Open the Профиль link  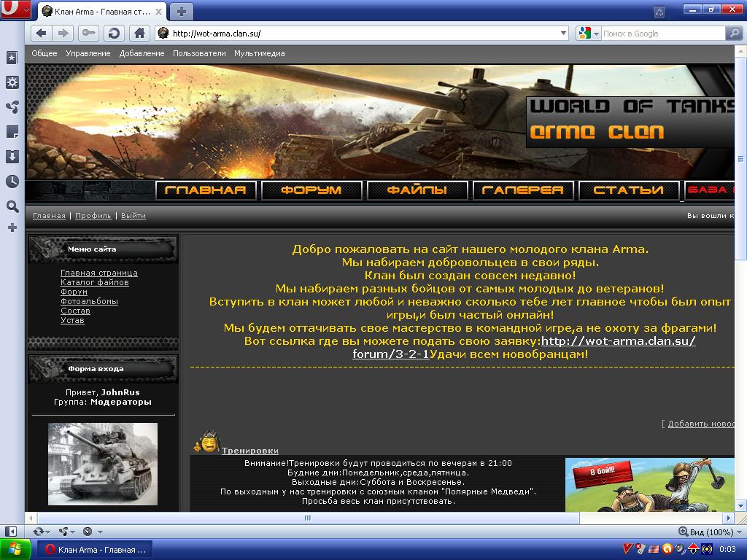[93, 216]
